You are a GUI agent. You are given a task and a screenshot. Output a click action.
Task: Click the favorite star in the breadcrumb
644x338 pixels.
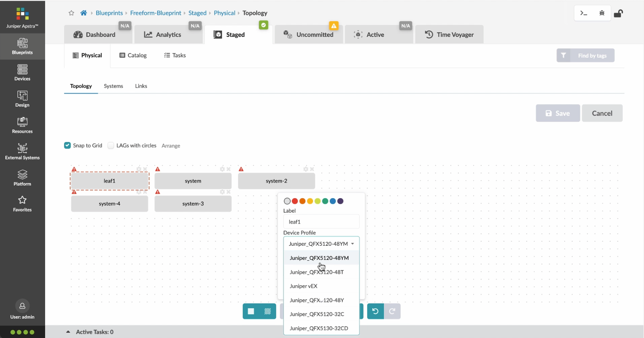click(x=71, y=13)
